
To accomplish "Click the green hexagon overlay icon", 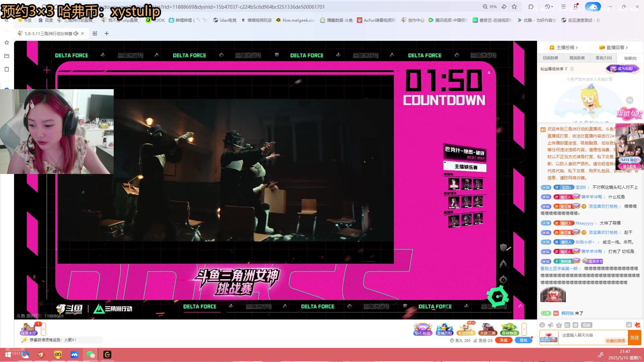I will pyautogui.click(x=498, y=296).
